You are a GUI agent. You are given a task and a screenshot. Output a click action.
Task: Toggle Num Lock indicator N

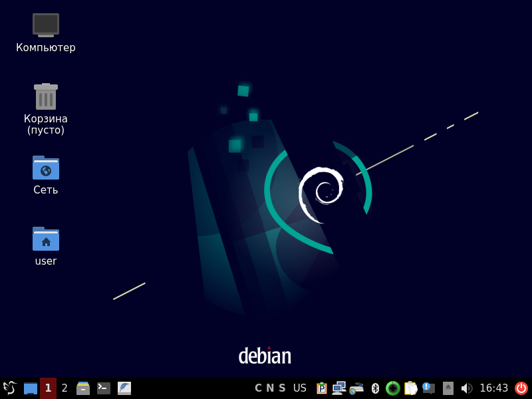270,388
